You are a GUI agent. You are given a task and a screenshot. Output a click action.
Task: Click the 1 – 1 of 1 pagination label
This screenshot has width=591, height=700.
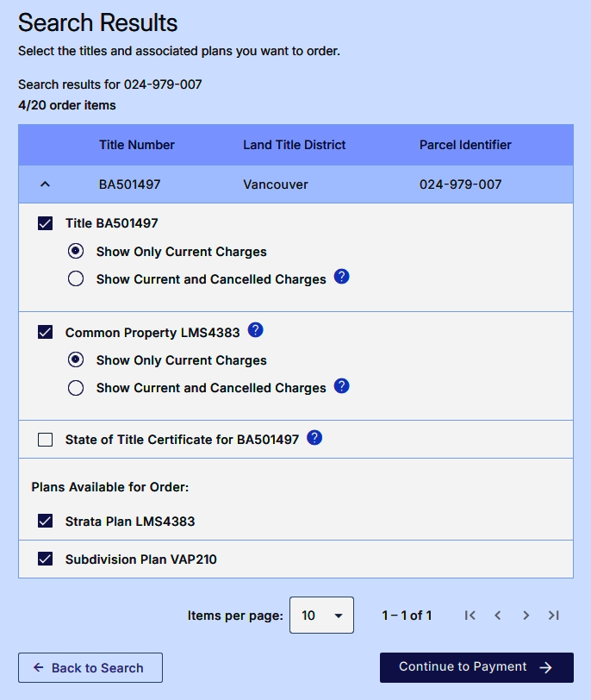[x=407, y=616]
